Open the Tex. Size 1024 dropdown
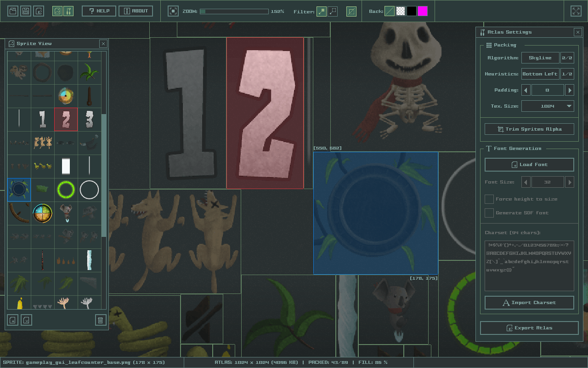The height and width of the screenshot is (368, 588). [x=548, y=106]
